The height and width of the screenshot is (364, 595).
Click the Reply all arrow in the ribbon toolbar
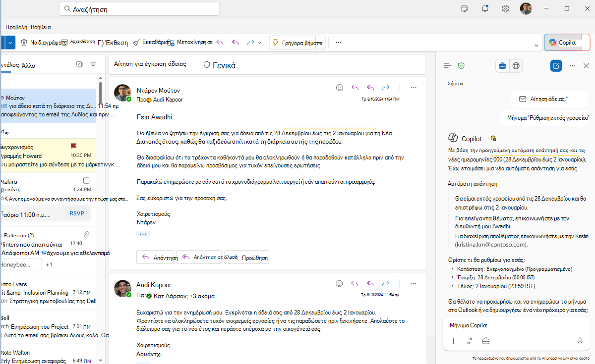[236, 43]
